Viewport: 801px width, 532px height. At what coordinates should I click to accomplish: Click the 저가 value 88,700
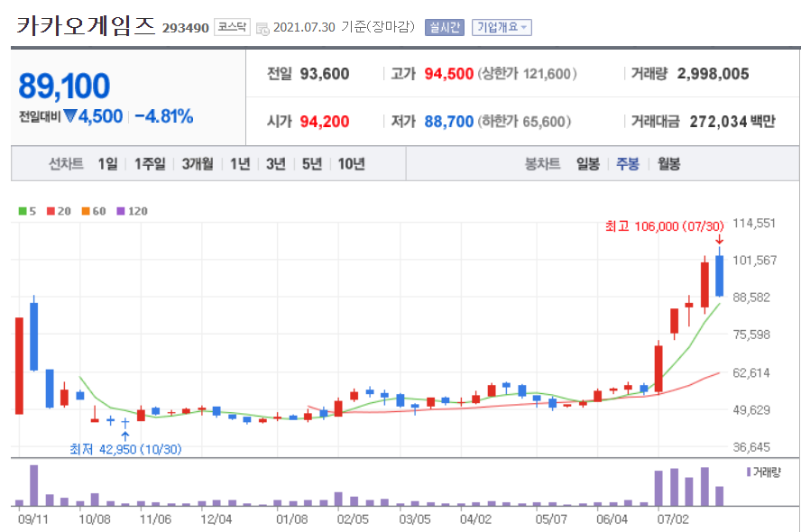[449, 122]
